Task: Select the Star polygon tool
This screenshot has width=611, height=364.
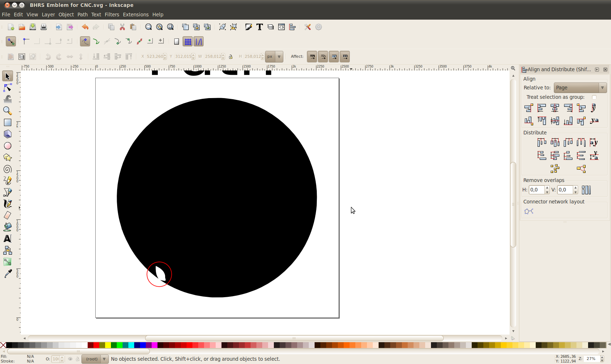Action: tap(8, 157)
